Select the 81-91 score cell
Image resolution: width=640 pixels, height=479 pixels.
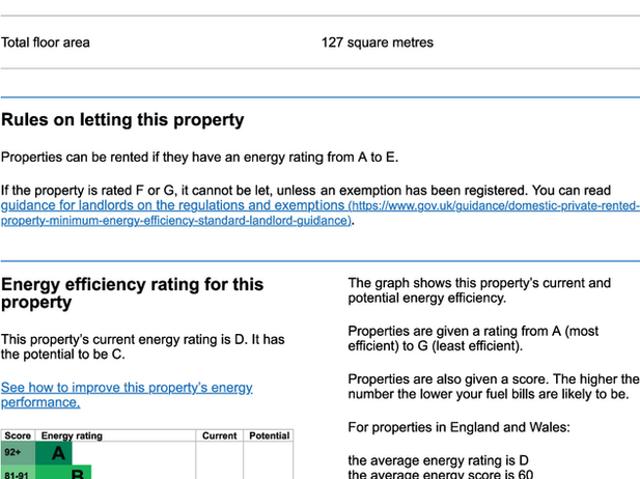(16, 474)
